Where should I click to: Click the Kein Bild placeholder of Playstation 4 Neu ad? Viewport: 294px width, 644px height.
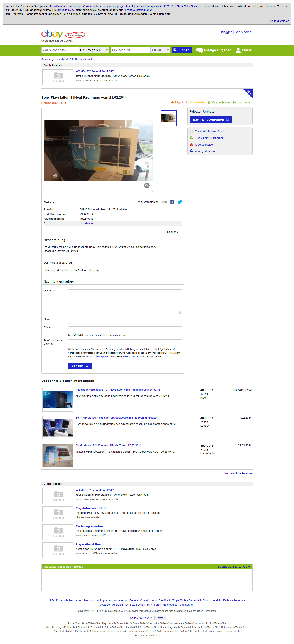coord(58,550)
